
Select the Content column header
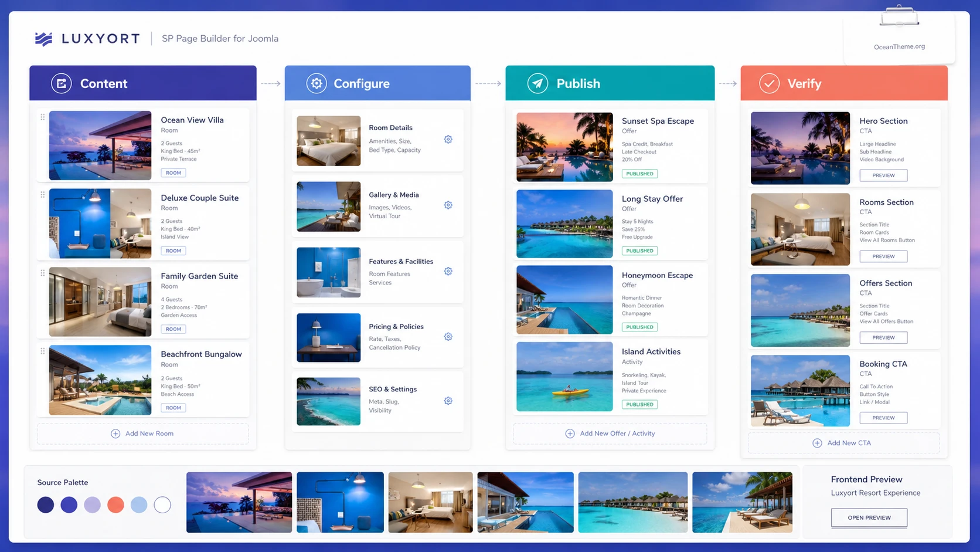pyautogui.click(x=143, y=83)
